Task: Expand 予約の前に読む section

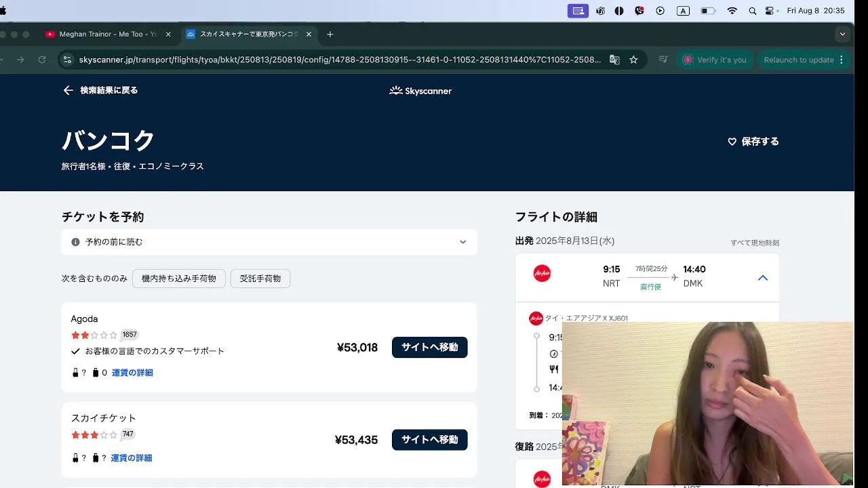Action: tap(269, 242)
